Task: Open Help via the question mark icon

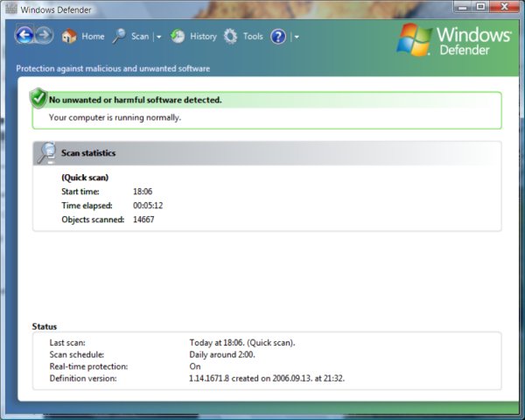Action: click(x=278, y=37)
